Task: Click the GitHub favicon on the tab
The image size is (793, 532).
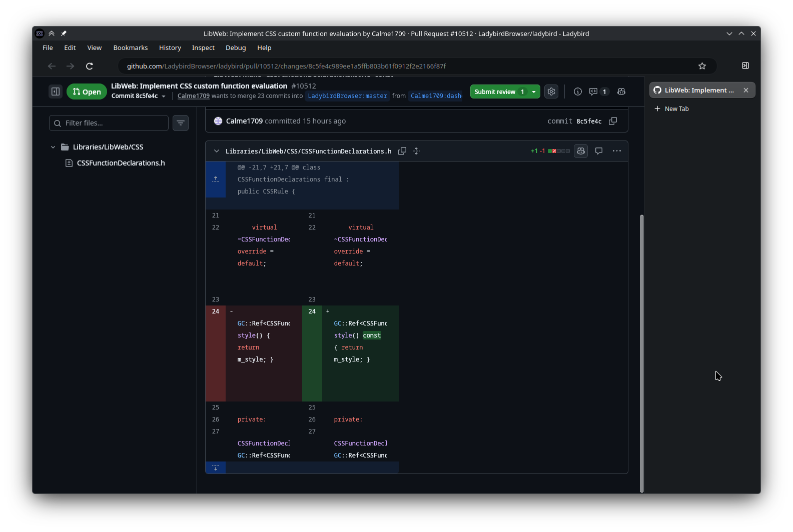Action: coord(657,90)
